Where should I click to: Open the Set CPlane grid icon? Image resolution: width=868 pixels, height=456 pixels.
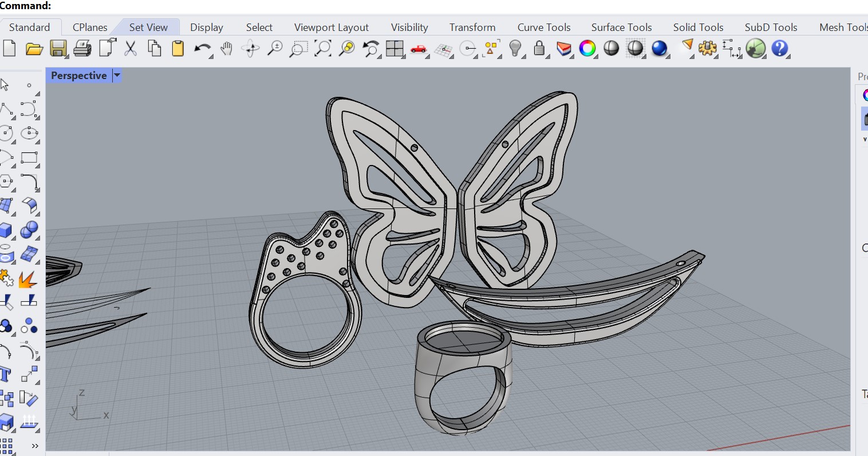coord(444,50)
